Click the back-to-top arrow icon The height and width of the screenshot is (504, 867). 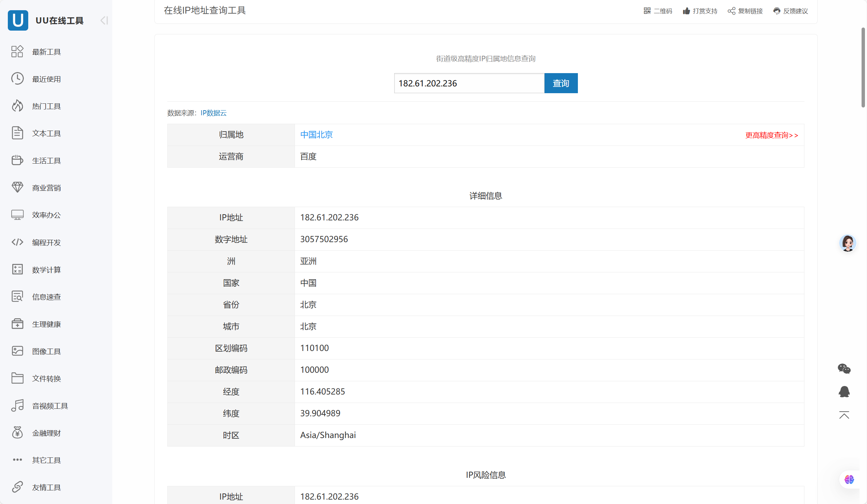tap(844, 415)
